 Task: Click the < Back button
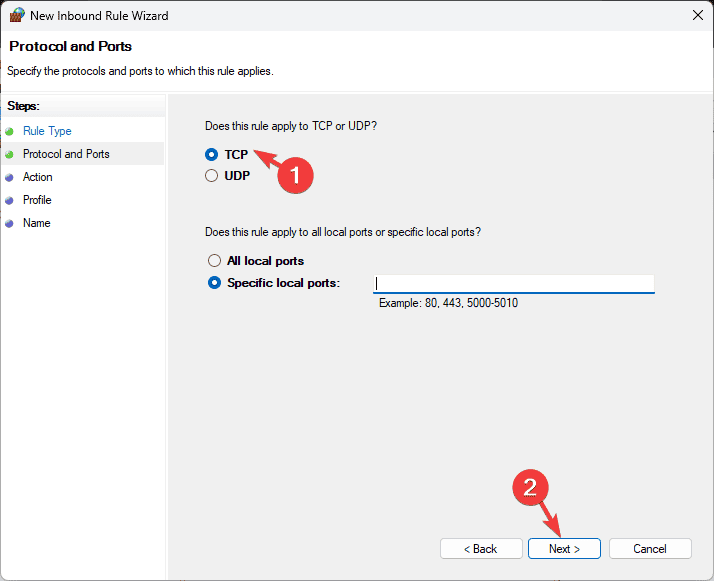[481, 549]
